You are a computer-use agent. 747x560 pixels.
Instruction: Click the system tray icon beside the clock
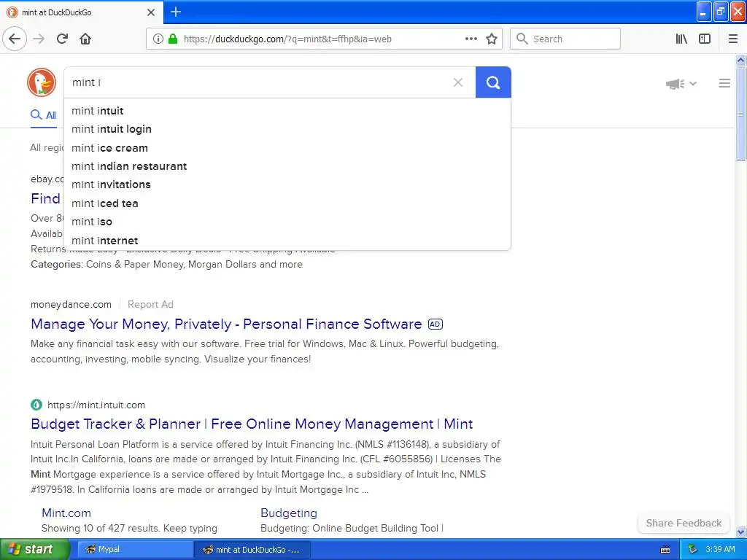coord(692,550)
